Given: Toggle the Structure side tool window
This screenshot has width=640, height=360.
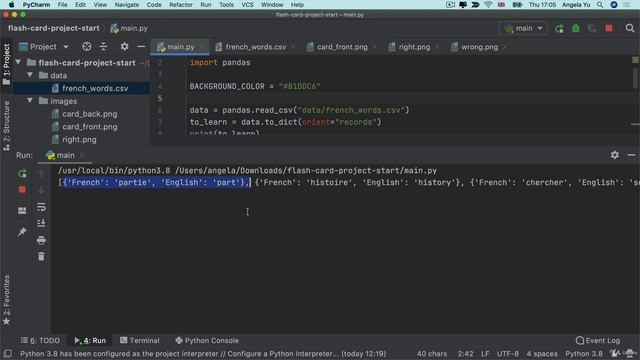Looking at the screenshot, I should [x=6, y=126].
